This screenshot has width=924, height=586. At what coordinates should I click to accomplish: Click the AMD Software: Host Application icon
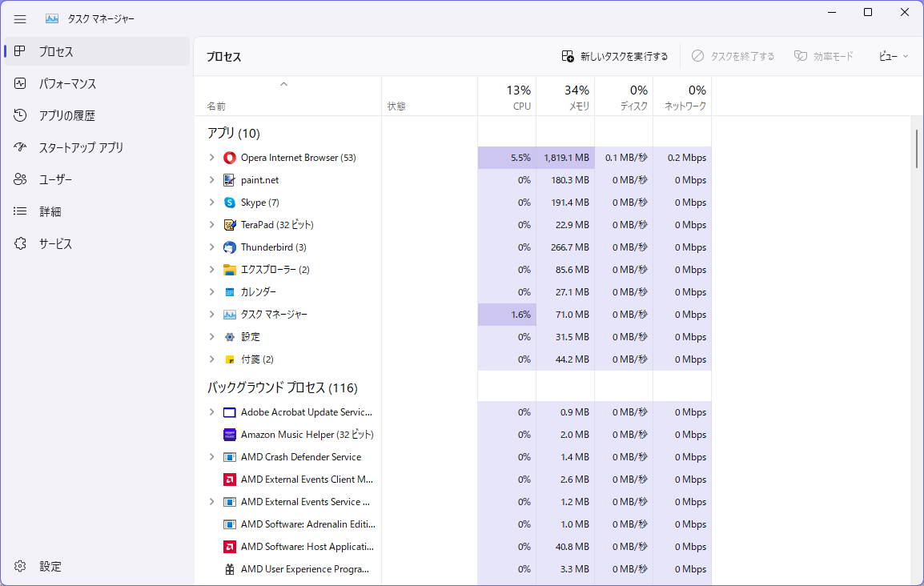point(230,547)
